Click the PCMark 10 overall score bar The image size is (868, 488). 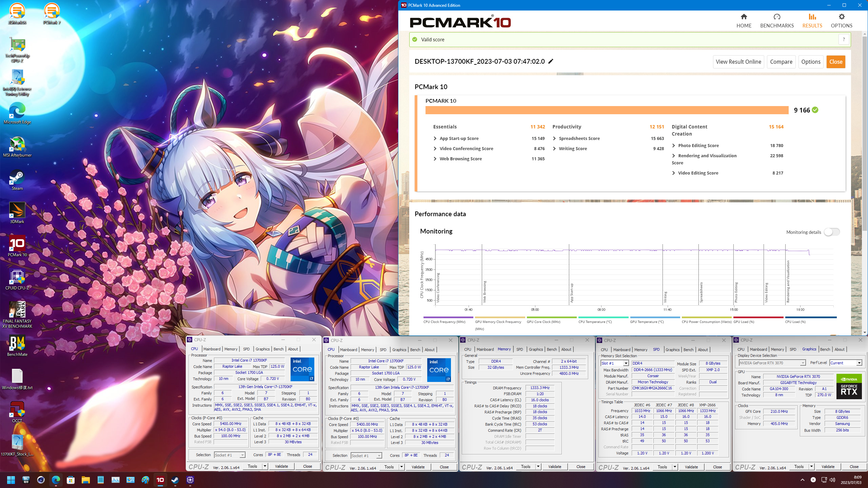607,110
